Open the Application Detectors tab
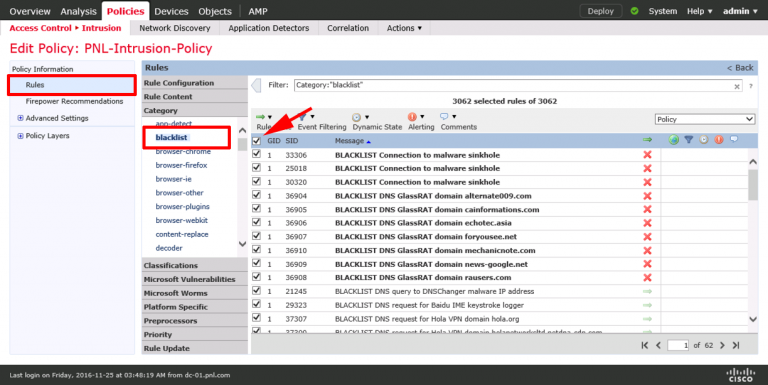Screen dimensions: 768x385 (269, 28)
